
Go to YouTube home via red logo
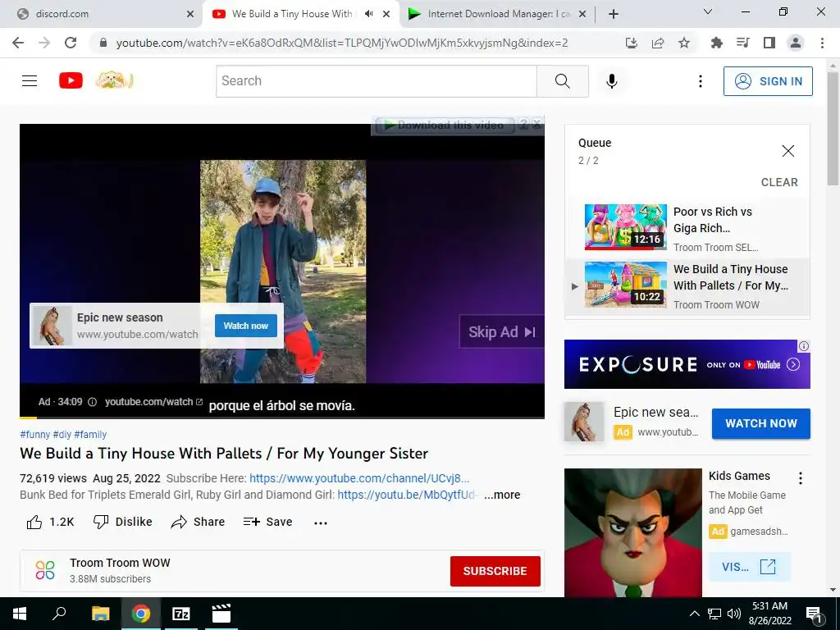pos(71,81)
